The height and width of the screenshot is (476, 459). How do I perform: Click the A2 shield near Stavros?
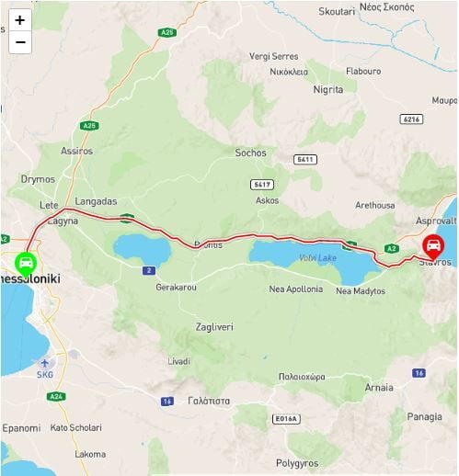click(391, 248)
